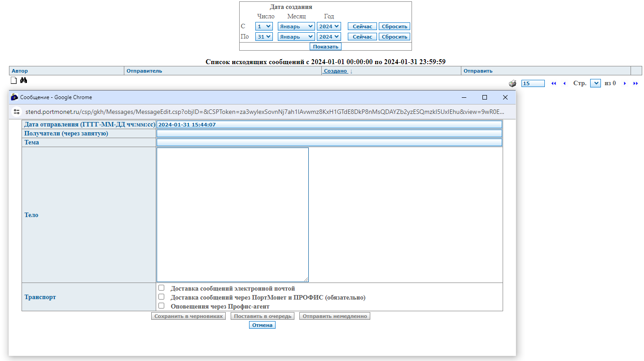Check delivery via ПортМонет and ПРОФИС
Screen dimensions: 644x361
[162, 297]
